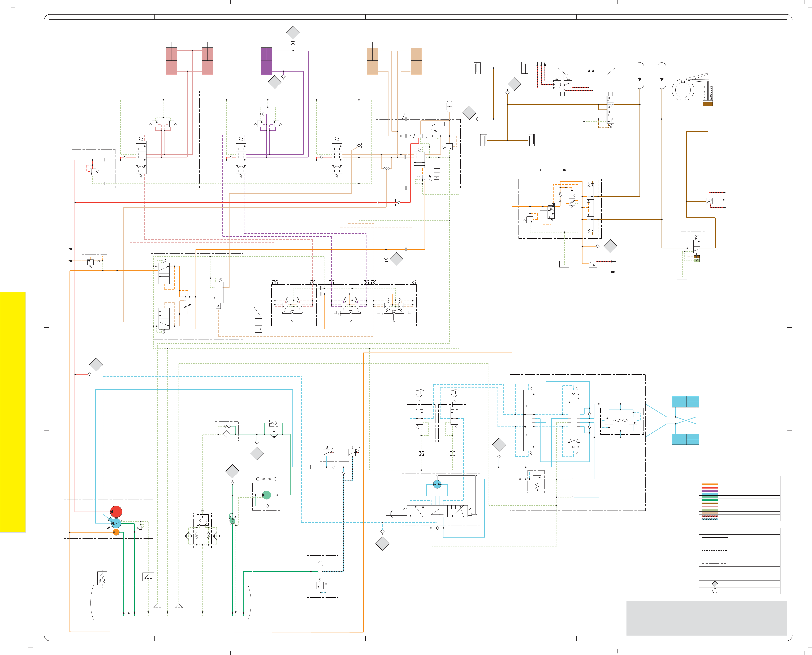Select the pink legend color bar
This screenshot has height=655, width=812.
pyautogui.click(x=710, y=507)
